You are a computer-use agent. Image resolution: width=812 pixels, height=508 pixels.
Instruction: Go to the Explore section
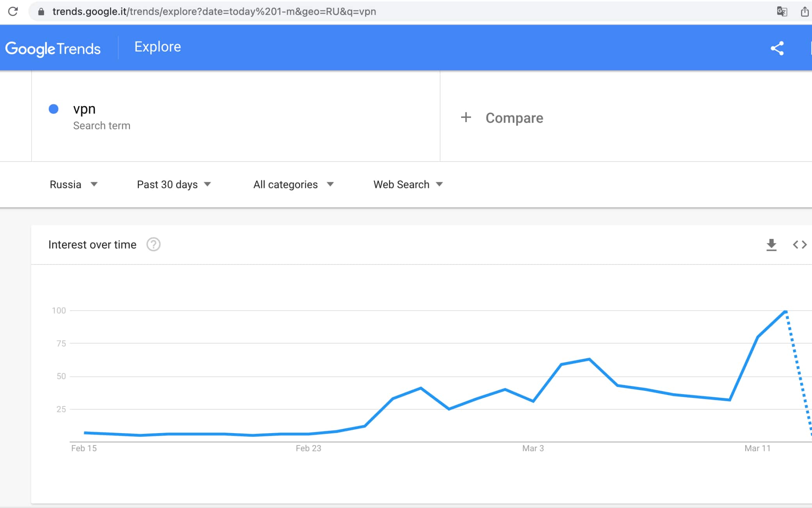coord(157,47)
